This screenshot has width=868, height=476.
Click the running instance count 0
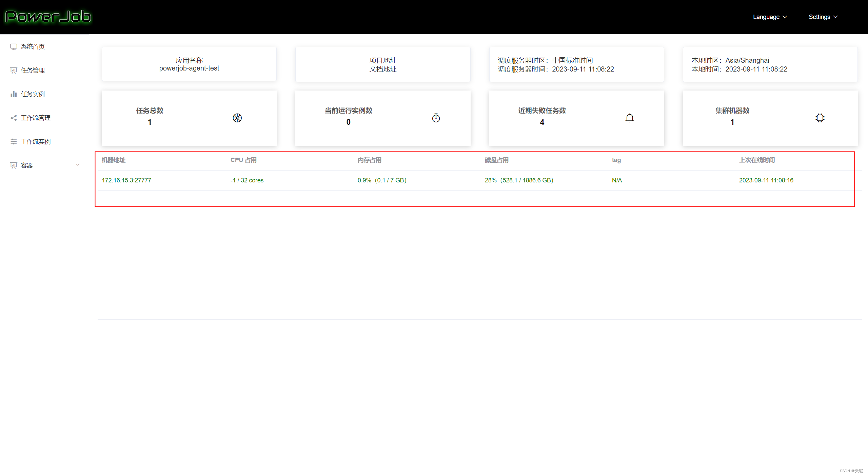coord(349,122)
